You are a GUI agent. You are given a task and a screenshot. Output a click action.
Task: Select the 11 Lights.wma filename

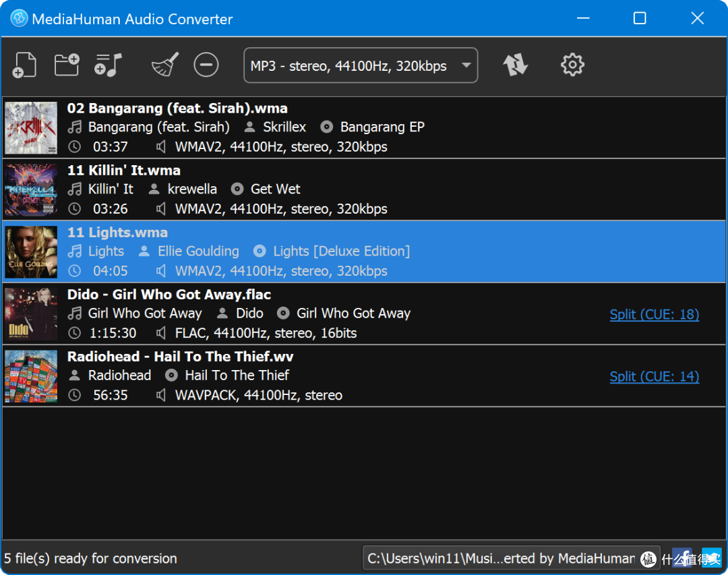click(117, 233)
